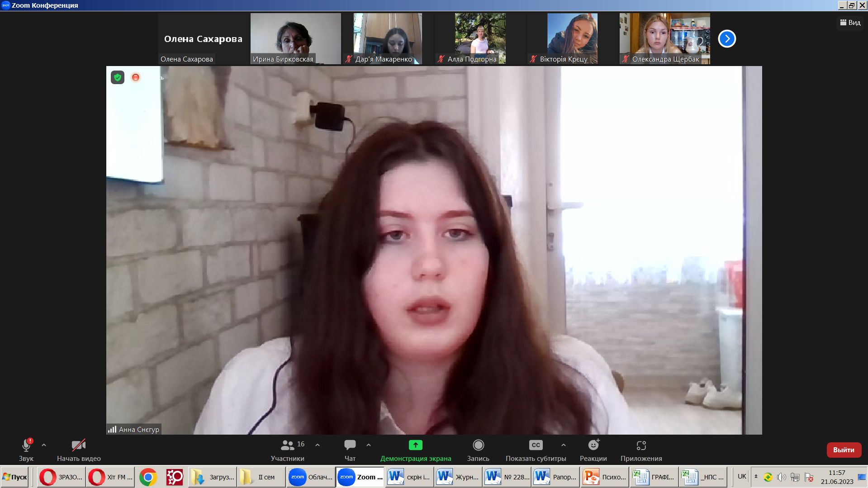
Task: Open the Чат chat panel
Action: [350, 450]
